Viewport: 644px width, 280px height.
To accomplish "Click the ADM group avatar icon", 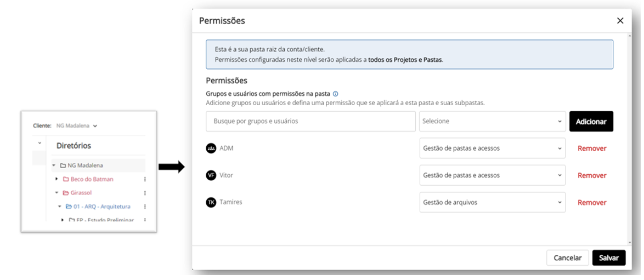I will pos(211,148).
